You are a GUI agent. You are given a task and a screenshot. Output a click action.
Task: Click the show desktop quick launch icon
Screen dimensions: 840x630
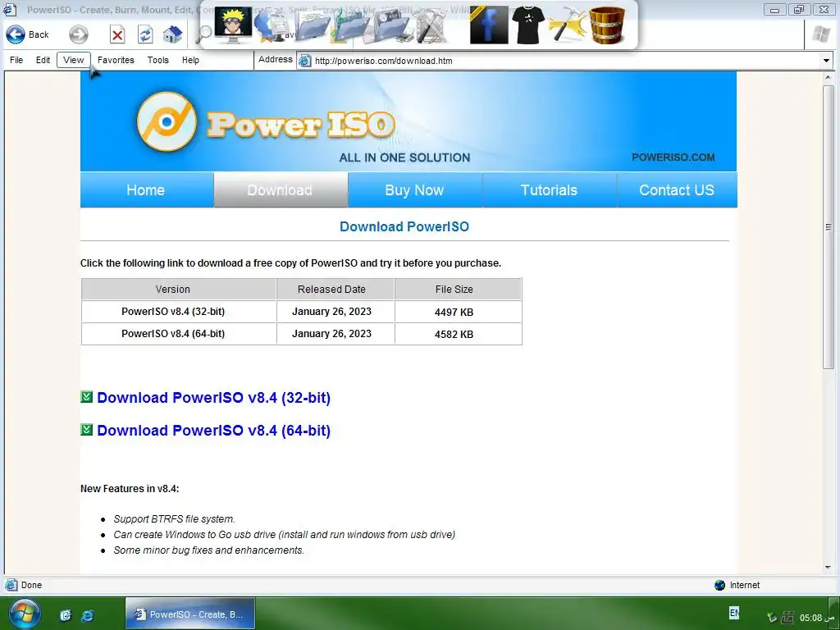(65, 615)
